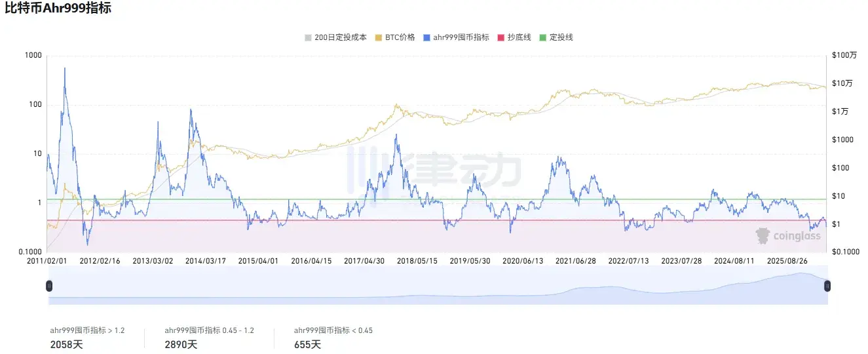Viewport: 868px width, 354px height.
Task: Click the $1万 right axis label
Action: (x=840, y=112)
